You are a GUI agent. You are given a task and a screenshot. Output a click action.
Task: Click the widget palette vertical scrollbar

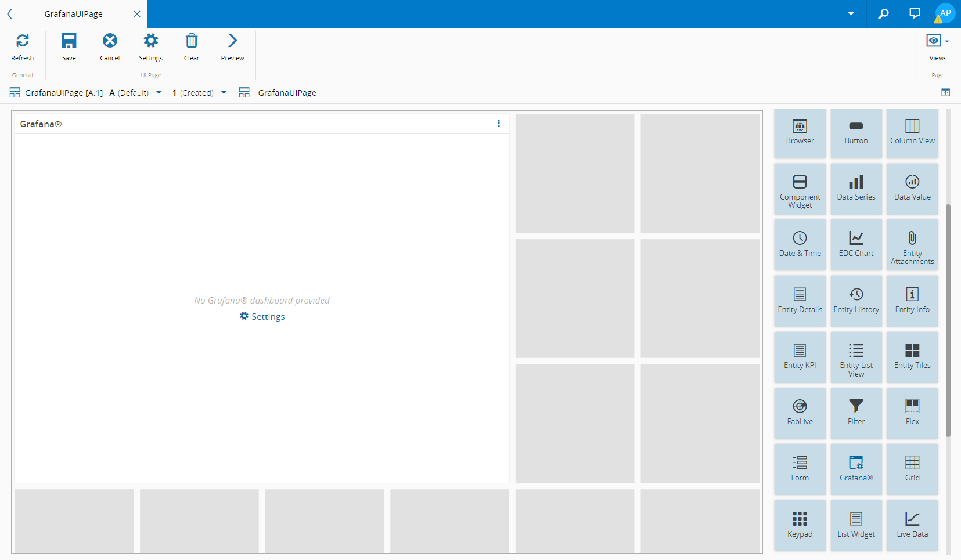pyautogui.click(x=948, y=320)
